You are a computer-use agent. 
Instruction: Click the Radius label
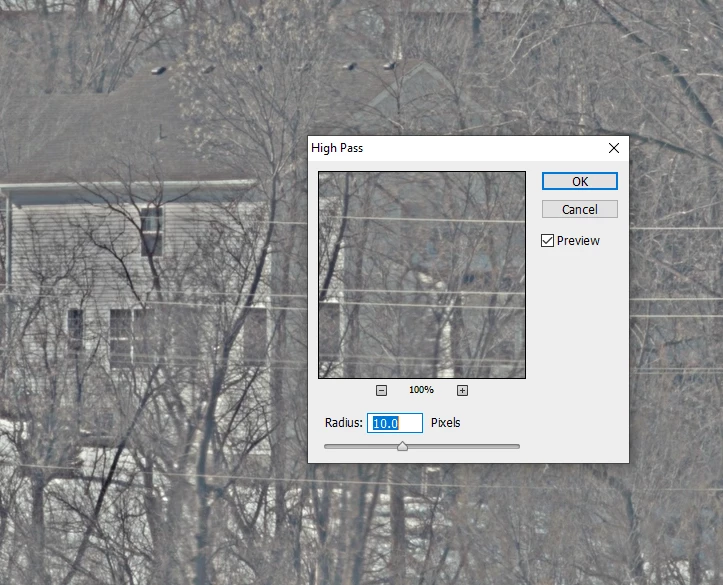344,423
